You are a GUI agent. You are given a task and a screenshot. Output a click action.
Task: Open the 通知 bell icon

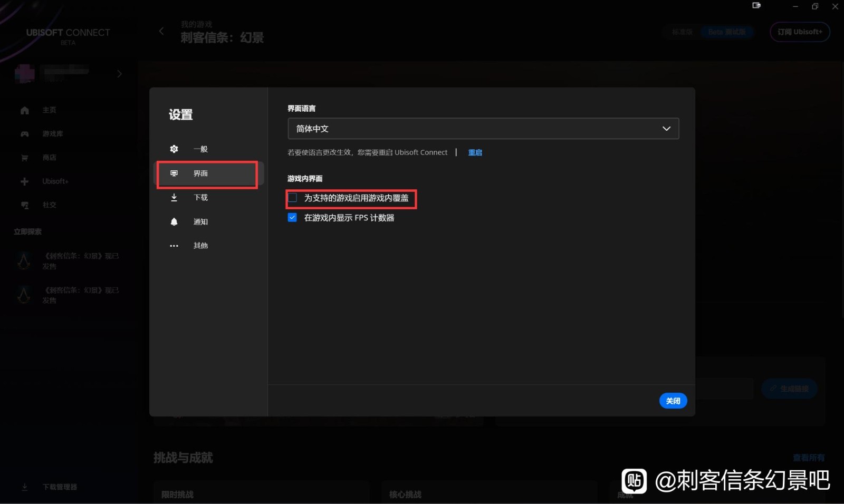point(174,221)
